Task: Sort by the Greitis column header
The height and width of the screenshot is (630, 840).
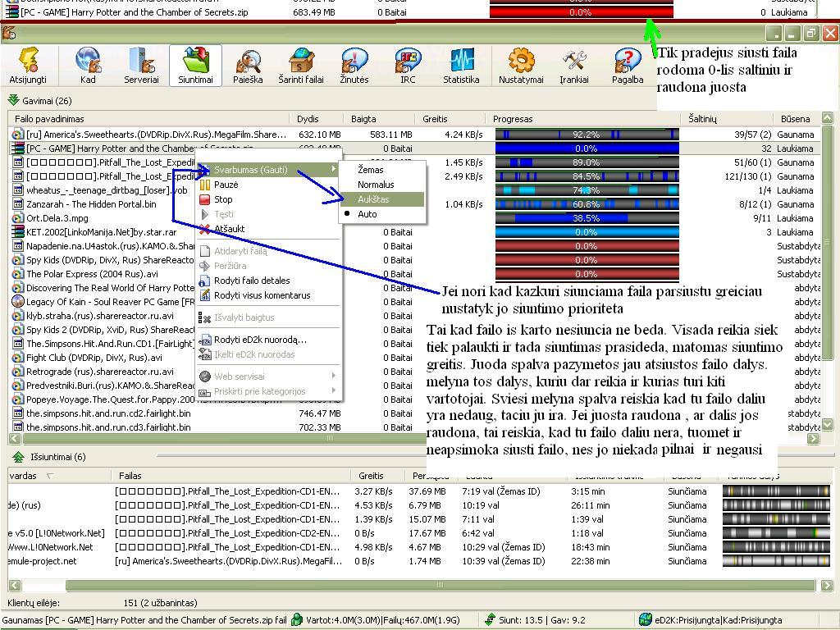Action: point(436,119)
